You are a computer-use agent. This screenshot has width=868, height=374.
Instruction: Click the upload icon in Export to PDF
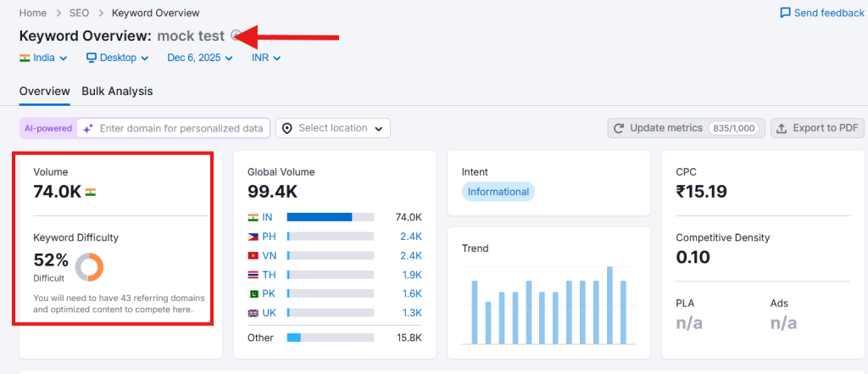point(782,129)
